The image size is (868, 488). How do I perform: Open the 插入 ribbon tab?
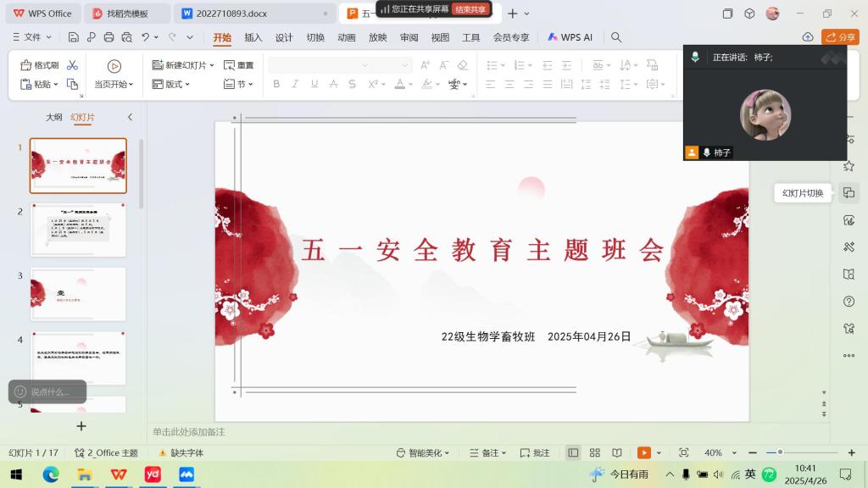click(x=253, y=37)
